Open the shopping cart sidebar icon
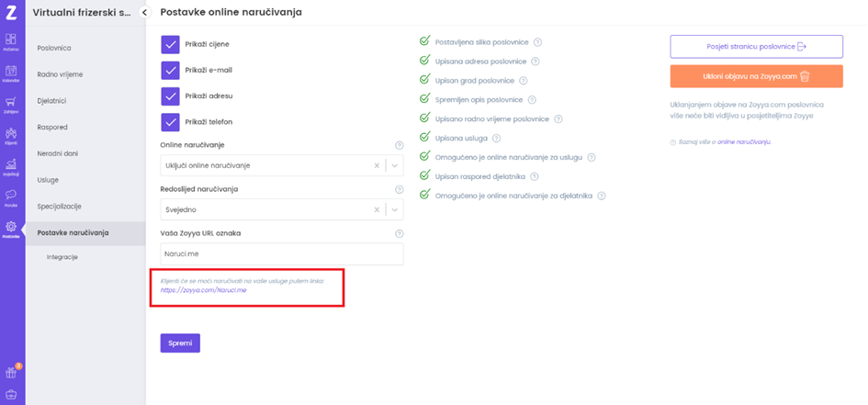Image resolution: width=868 pixels, height=405 pixels. tap(12, 104)
